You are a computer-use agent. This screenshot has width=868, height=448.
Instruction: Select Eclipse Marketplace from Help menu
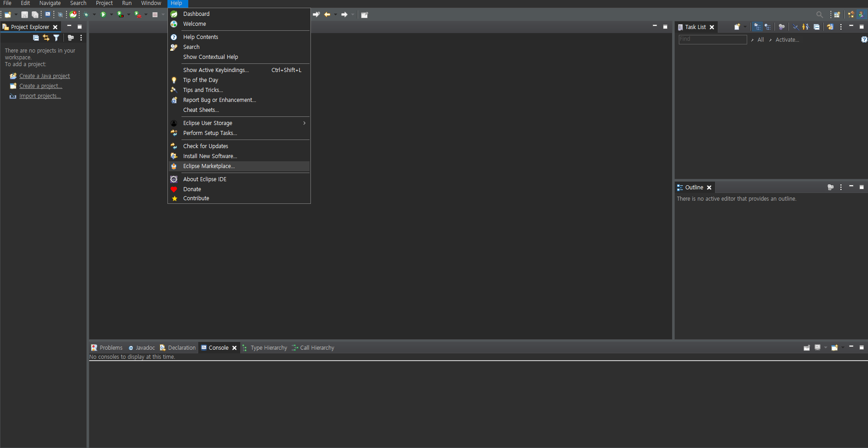[239, 166]
